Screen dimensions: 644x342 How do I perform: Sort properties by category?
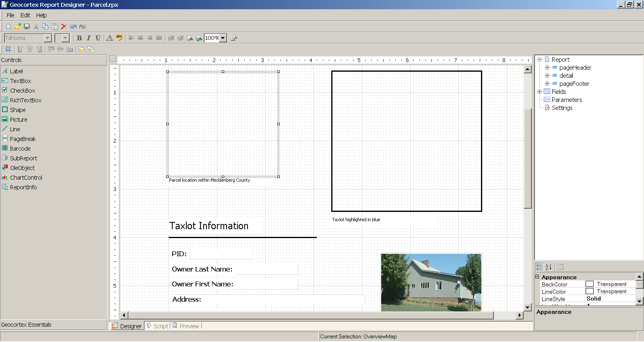click(x=539, y=267)
